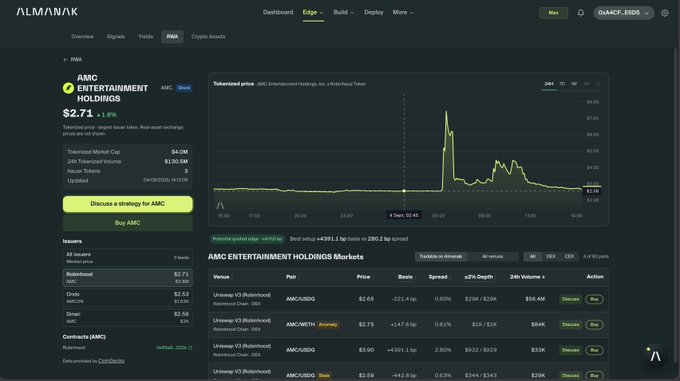Open the settings gear icon
Viewport: 680px width, 381px height.
click(664, 13)
